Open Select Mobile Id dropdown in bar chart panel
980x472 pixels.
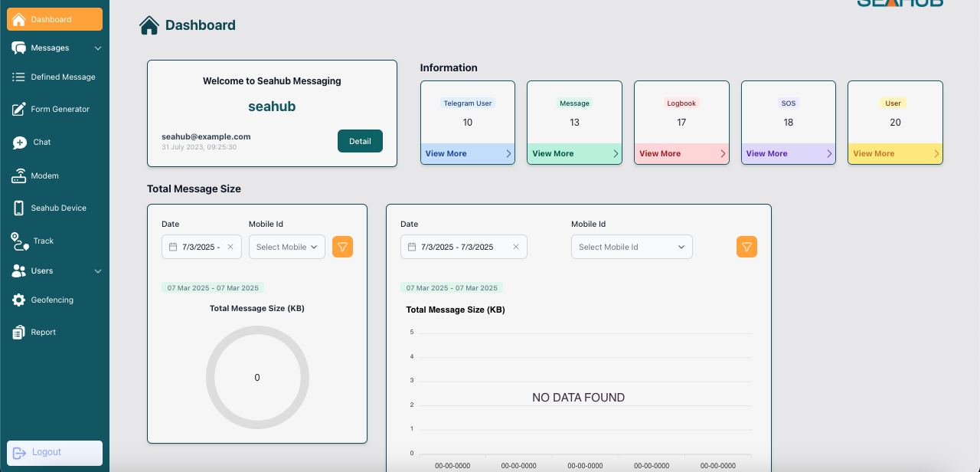pos(631,247)
